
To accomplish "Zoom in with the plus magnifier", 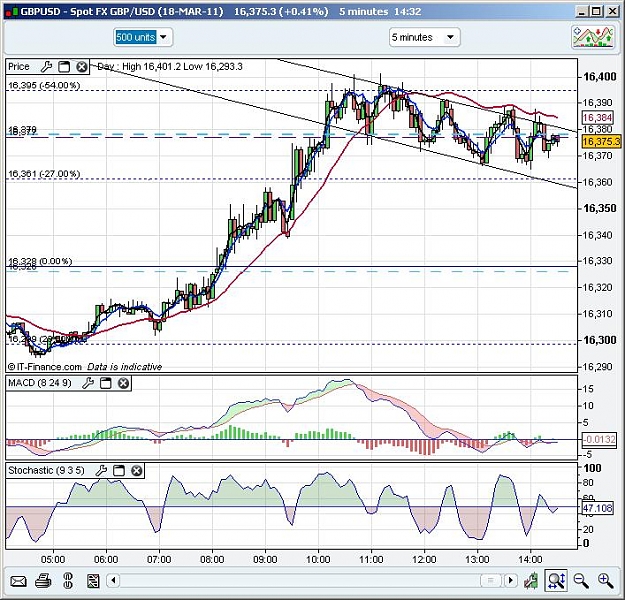I will (x=605, y=581).
